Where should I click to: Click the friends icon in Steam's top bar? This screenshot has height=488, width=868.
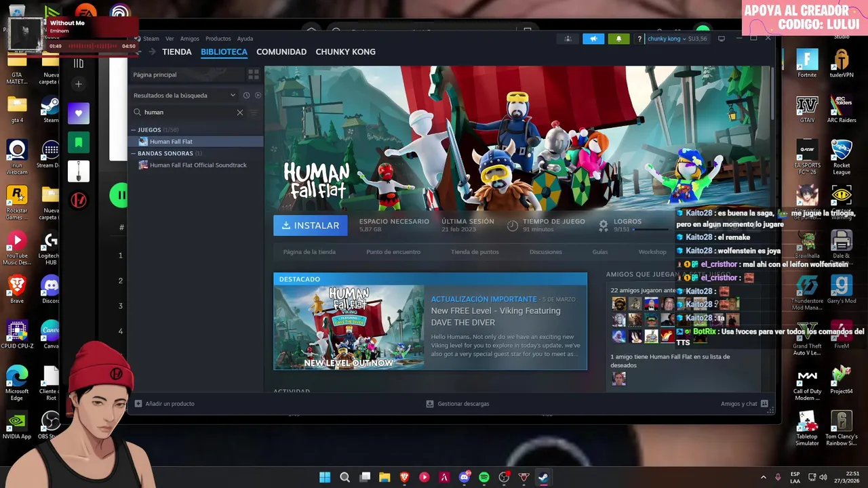[x=568, y=39]
